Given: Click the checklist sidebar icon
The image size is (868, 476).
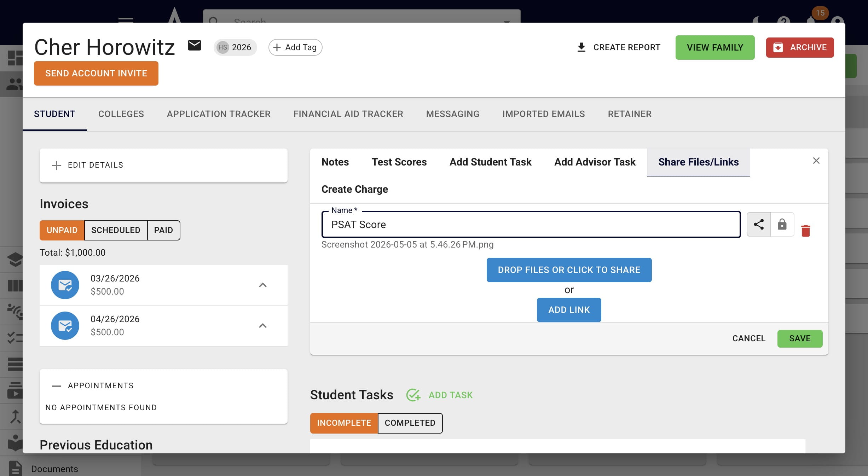Looking at the screenshot, I should pos(15,338).
